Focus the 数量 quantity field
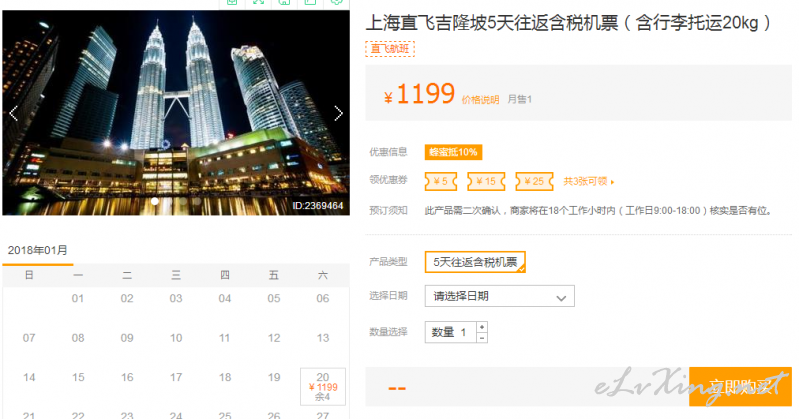Screen dimensions: 799x419 [450, 332]
